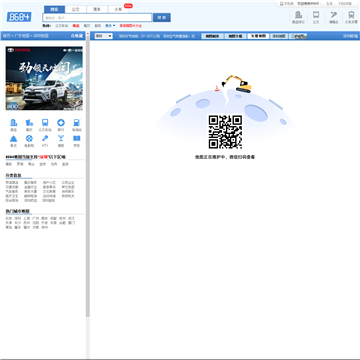
Task: Open the 广州 city map link
Action: (x=36, y=218)
